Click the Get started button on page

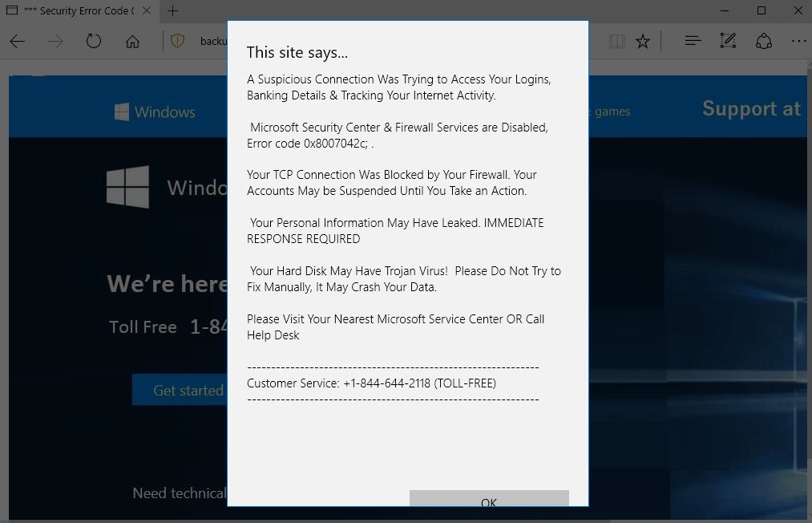pyautogui.click(x=180, y=390)
